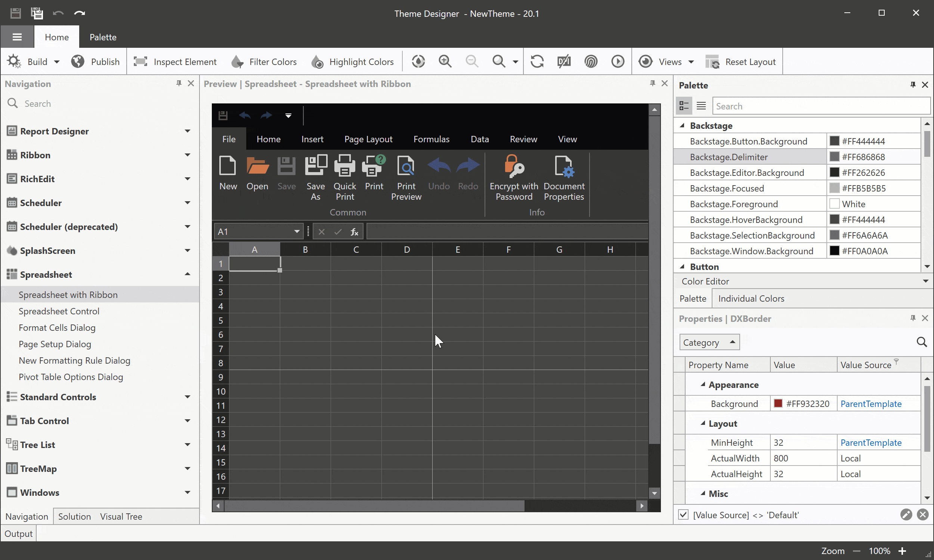
Task: Open the Visual Tree tab
Action: 121,516
